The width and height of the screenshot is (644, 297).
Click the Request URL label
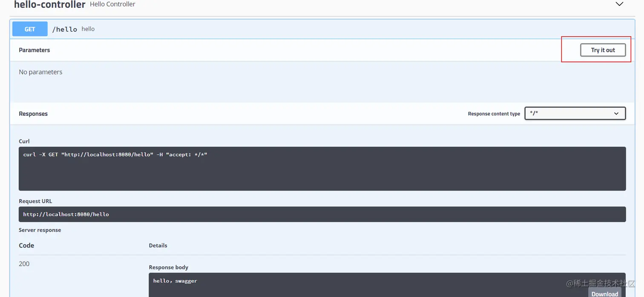(35, 201)
